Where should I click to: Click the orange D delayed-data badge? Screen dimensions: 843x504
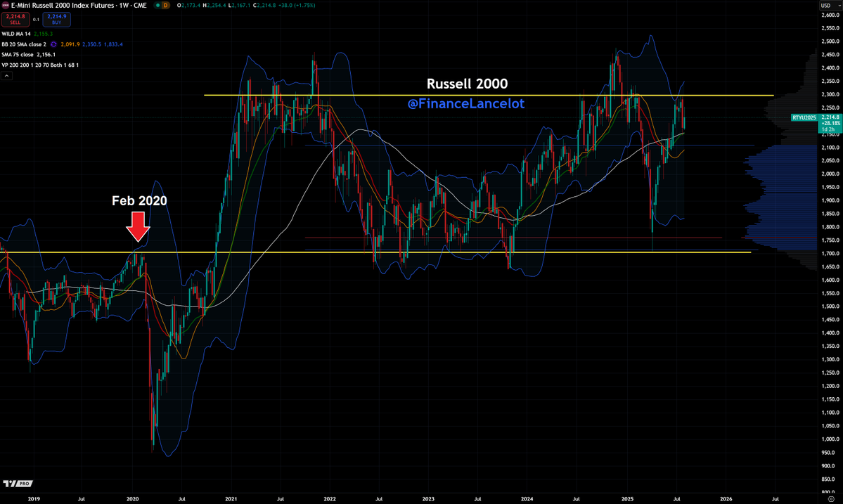click(166, 6)
